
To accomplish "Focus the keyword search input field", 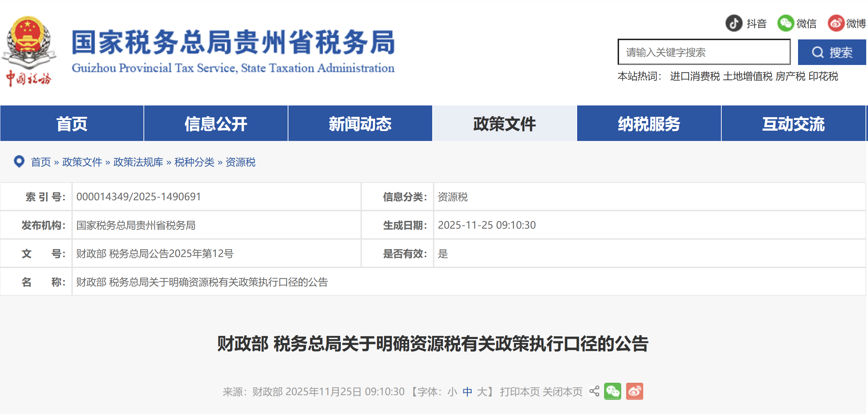I will [704, 53].
